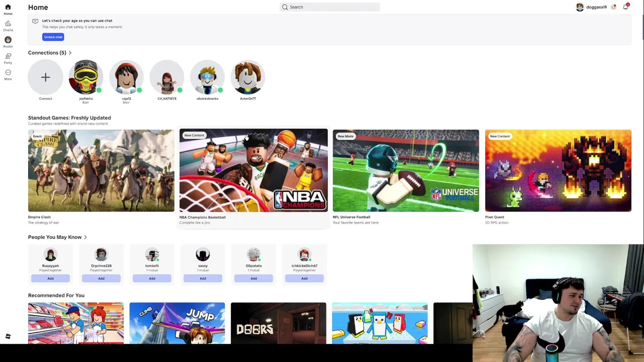Open AxterOnTT's connection avatar

248,77
